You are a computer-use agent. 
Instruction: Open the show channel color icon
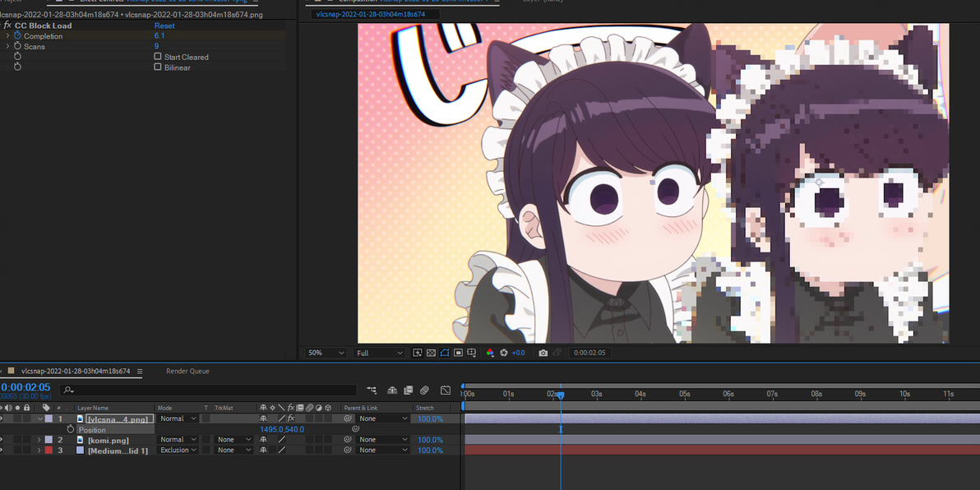click(x=490, y=354)
